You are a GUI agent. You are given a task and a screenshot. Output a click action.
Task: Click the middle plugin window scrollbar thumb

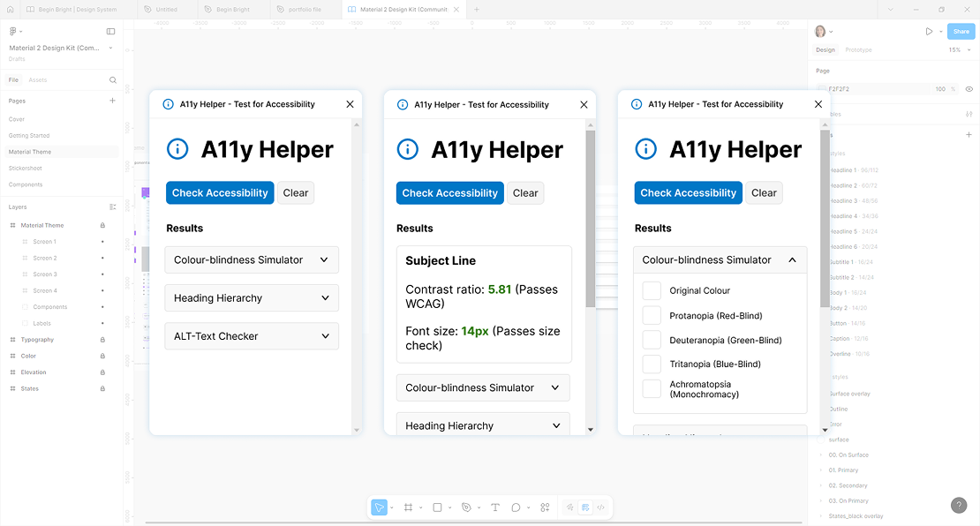click(590, 219)
